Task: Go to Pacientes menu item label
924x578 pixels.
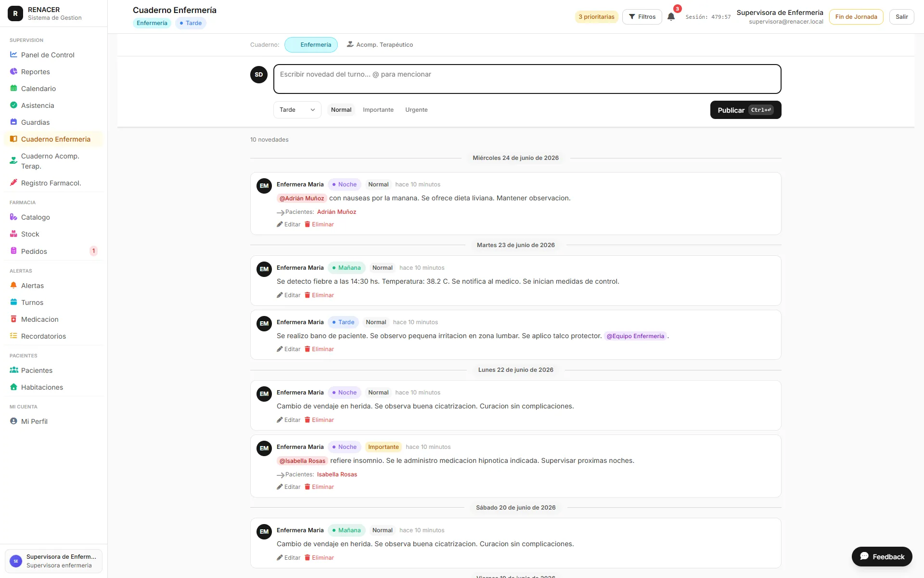Action: point(37,370)
